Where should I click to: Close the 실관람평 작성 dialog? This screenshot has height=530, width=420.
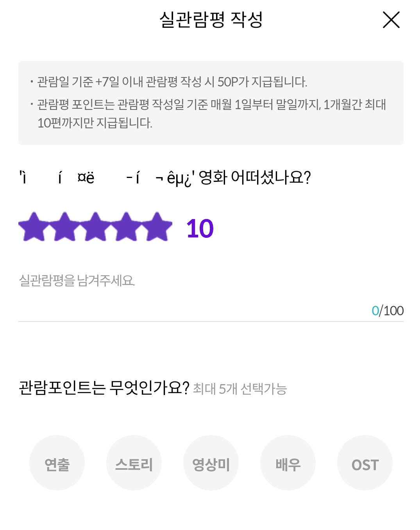click(391, 20)
